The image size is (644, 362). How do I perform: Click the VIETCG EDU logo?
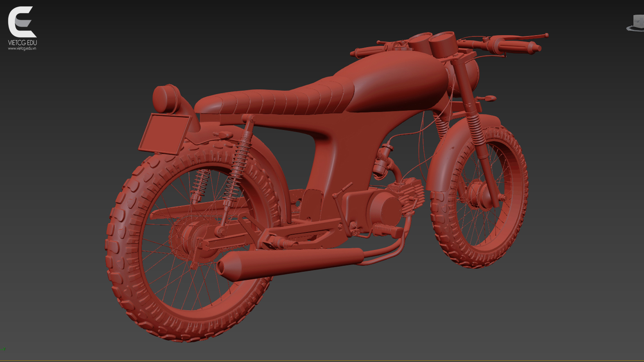pos(22,22)
